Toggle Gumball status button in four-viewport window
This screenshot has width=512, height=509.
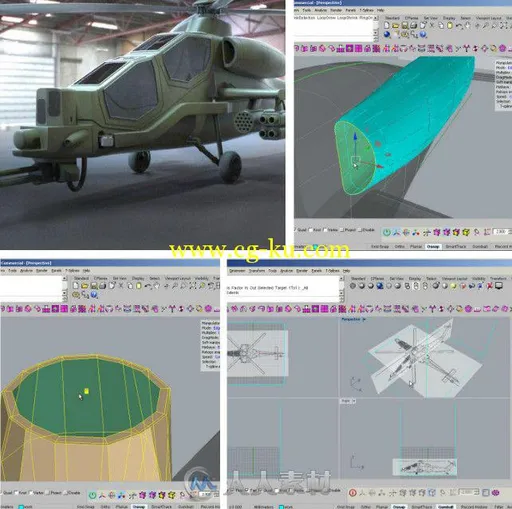tap(446, 507)
